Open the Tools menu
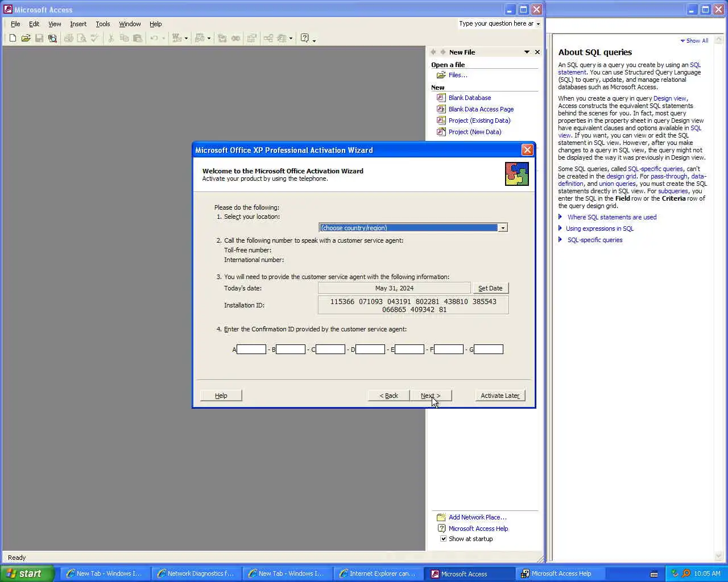This screenshot has height=582, width=728. click(x=103, y=24)
